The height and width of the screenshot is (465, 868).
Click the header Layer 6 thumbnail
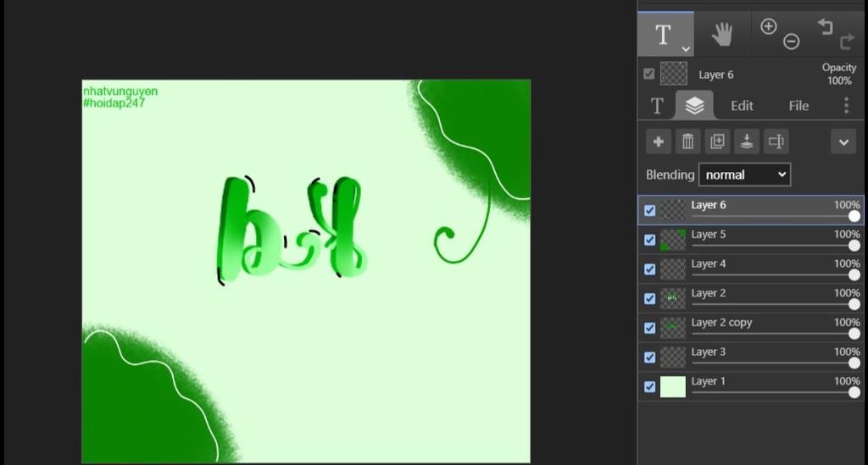[674, 74]
